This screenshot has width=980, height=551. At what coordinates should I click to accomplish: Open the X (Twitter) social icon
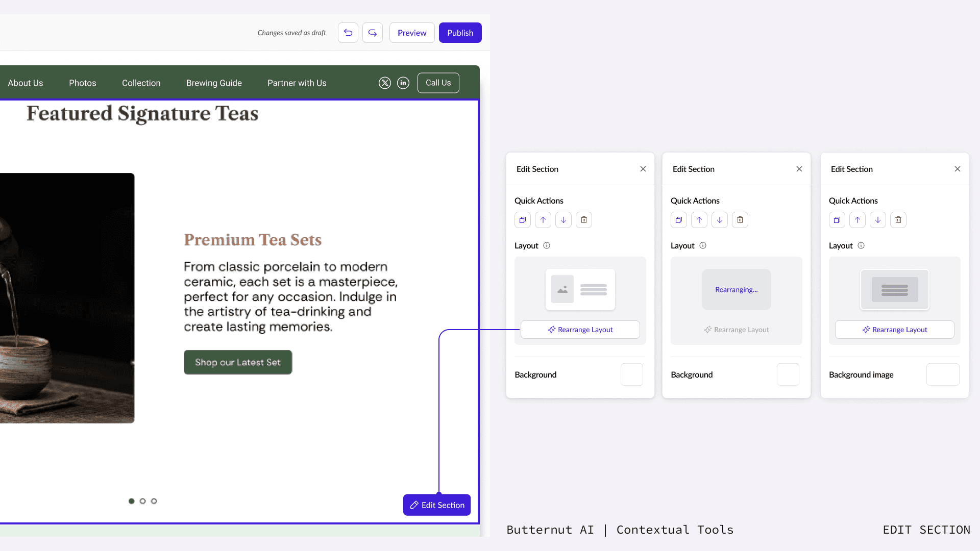coord(385,83)
